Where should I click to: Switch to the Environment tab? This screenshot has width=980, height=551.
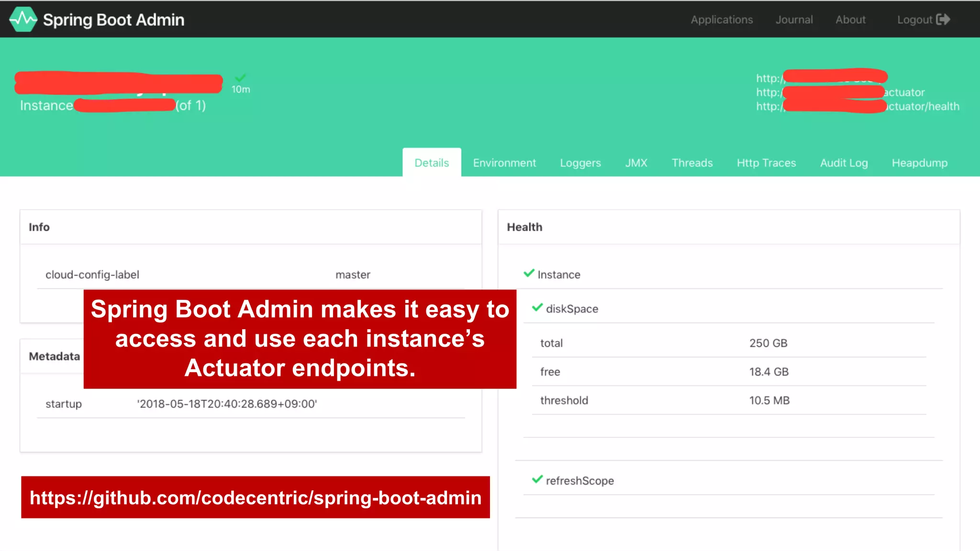pyautogui.click(x=504, y=163)
